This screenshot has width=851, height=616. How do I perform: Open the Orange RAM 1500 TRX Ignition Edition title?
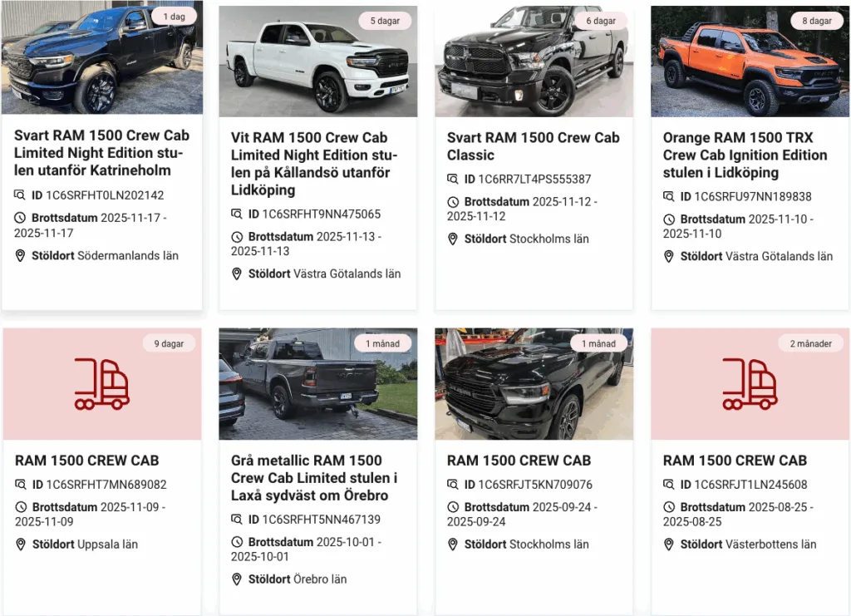[x=745, y=155]
